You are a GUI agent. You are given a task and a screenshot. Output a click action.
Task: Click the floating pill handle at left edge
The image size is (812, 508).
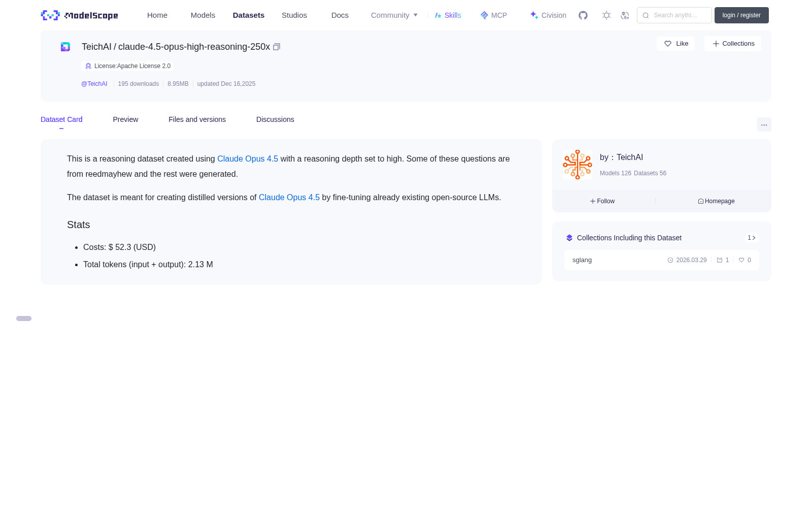(24, 319)
